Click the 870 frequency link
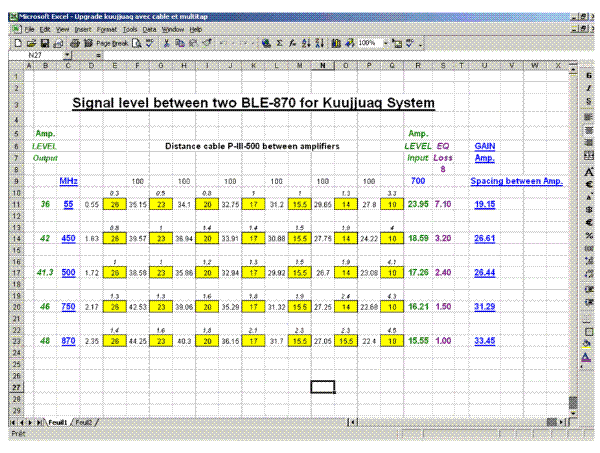This screenshot has height=453, width=600. tap(68, 341)
